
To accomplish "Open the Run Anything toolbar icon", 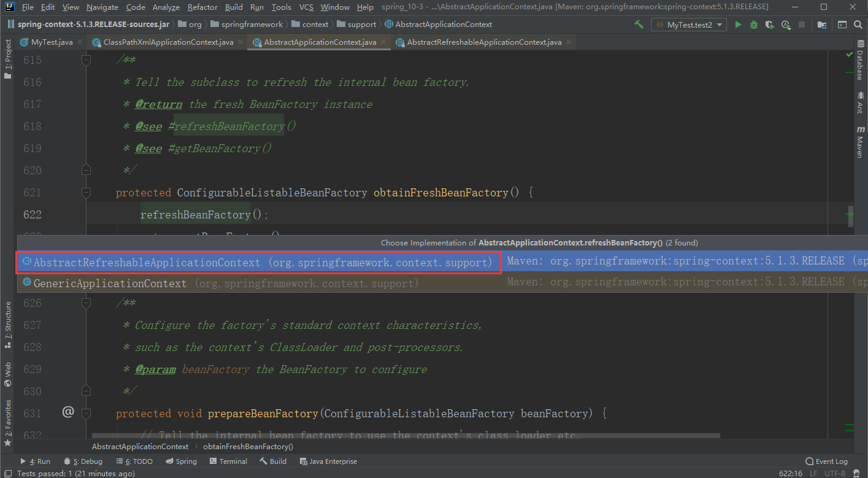I will click(x=842, y=25).
